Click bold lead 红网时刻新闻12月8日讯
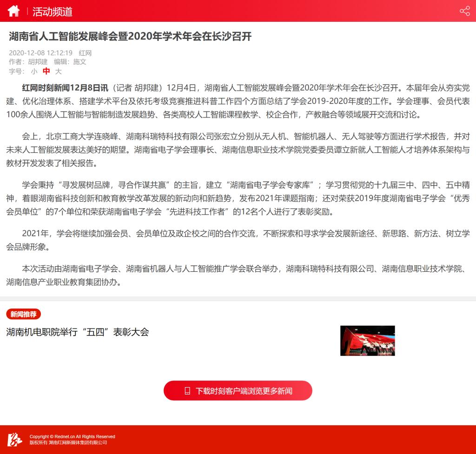This screenshot has width=476, height=454. [65, 88]
